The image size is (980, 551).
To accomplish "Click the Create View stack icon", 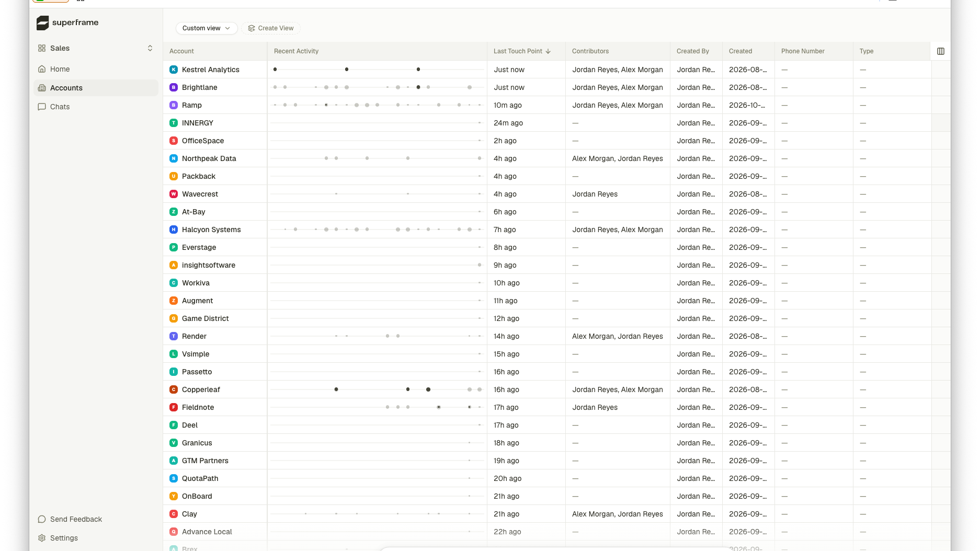I will 252,28.
